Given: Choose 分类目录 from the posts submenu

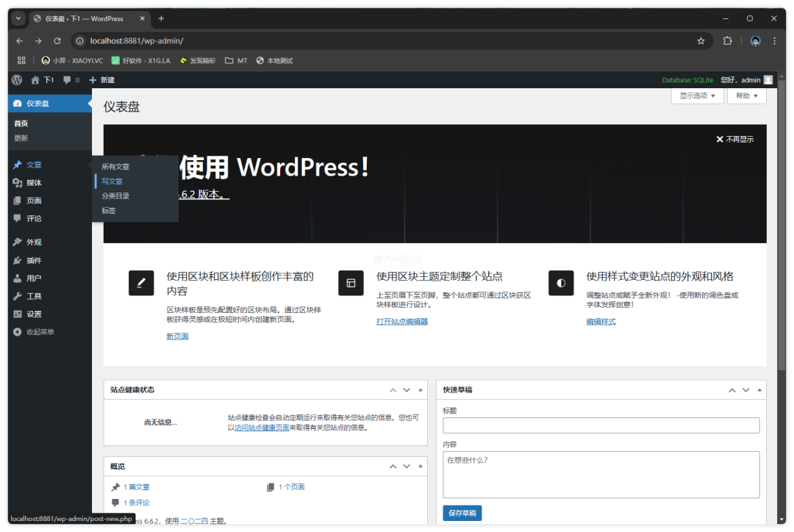Looking at the screenshot, I should pyautogui.click(x=115, y=196).
